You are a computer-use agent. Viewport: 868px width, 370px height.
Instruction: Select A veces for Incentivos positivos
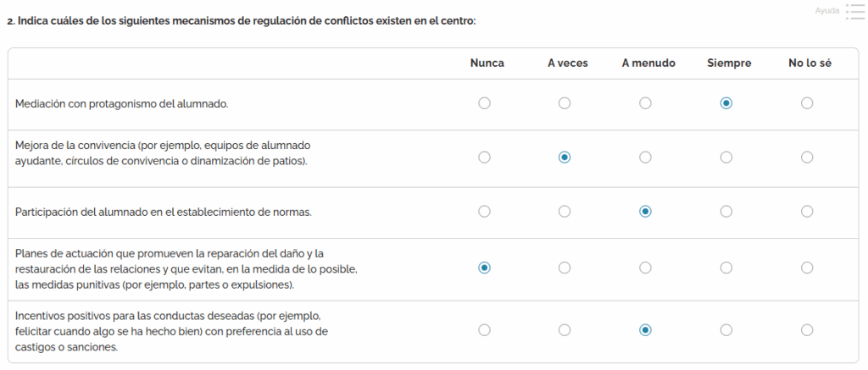pos(565,329)
